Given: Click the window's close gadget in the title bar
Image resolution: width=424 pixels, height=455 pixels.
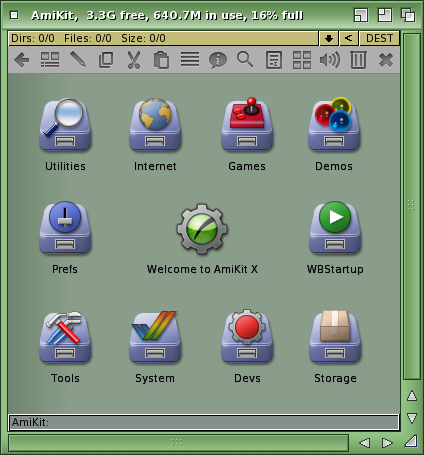Looking at the screenshot, I should pos(14,15).
